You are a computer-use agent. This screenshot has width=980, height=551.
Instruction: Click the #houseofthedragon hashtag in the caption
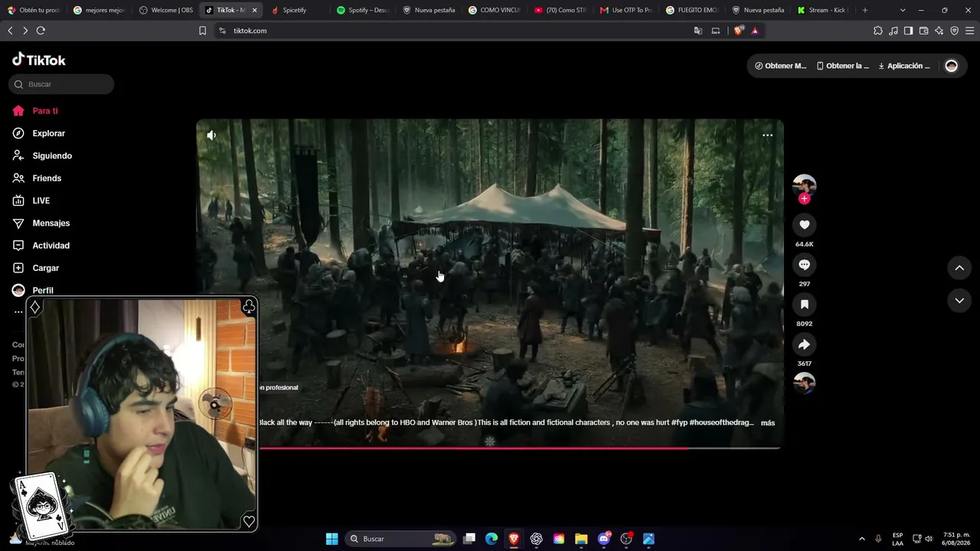point(722,422)
